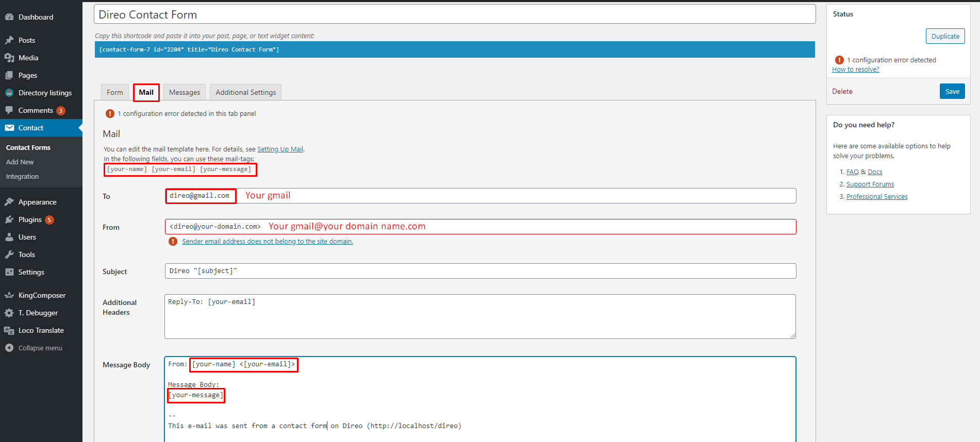Screen dimensions: 980x442
Task: Open the FAQ help link
Action: (x=853, y=172)
